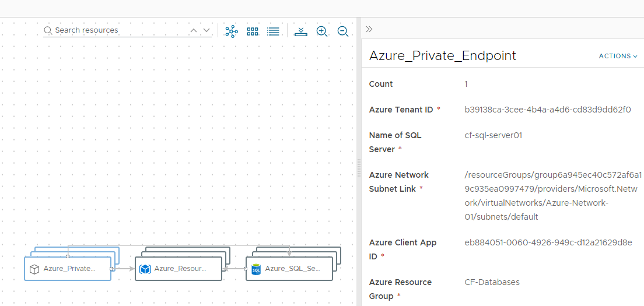
Task: Click the resource group icon in Azure_Resour node
Action: pyautogui.click(x=145, y=269)
